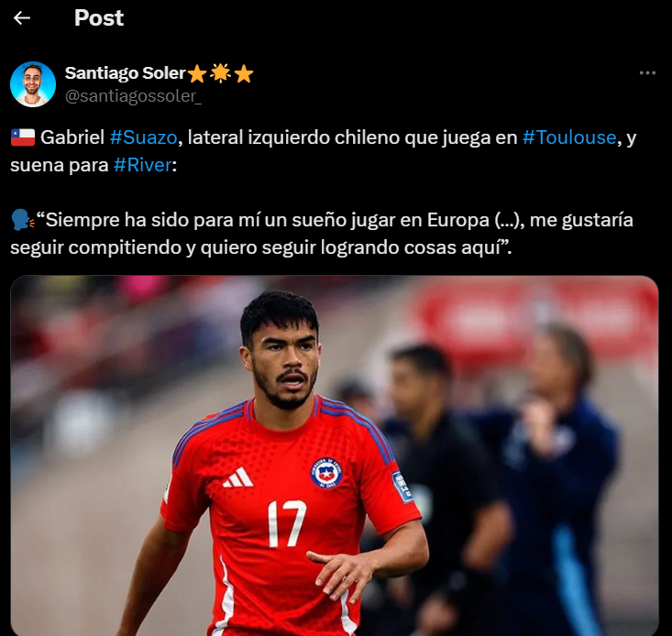This screenshot has height=636, width=672.
Task: Open the #Toulouse hashtag
Action: pos(569,137)
